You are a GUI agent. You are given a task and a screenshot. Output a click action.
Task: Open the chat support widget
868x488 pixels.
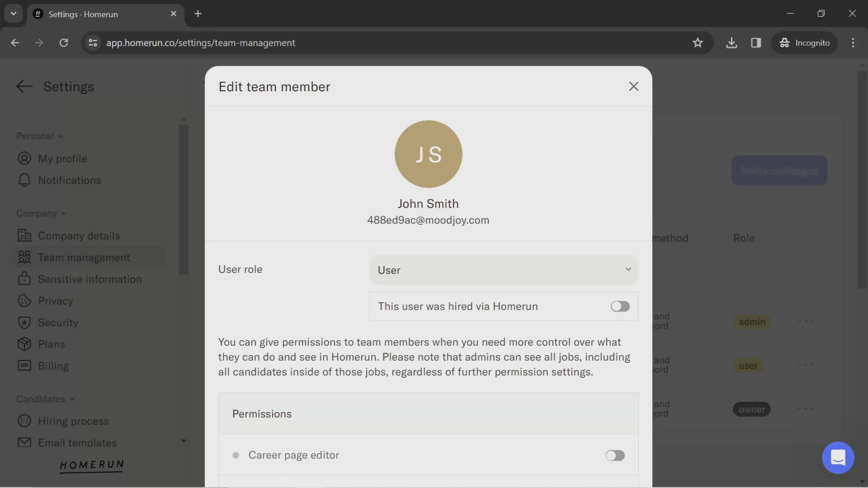[x=838, y=457]
